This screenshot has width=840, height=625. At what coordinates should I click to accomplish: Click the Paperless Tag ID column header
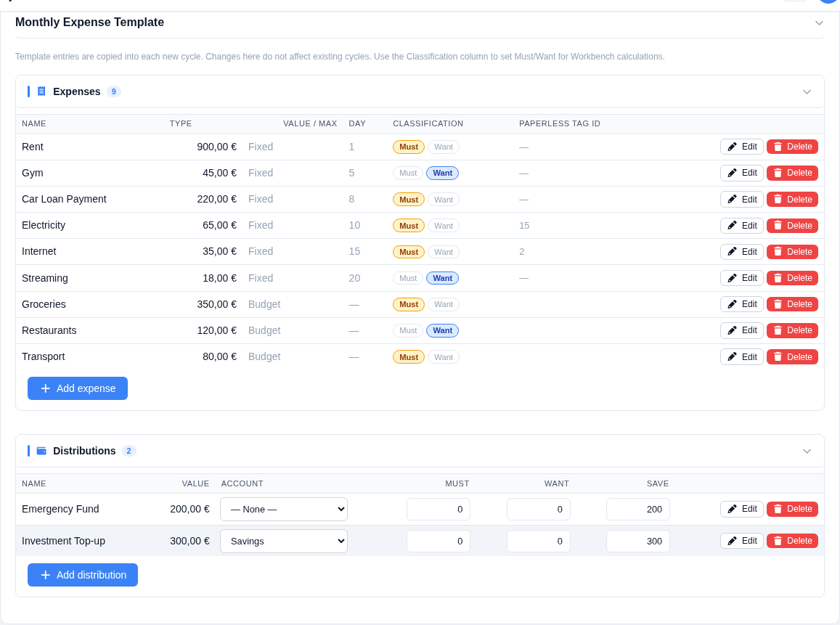click(559, 123)
